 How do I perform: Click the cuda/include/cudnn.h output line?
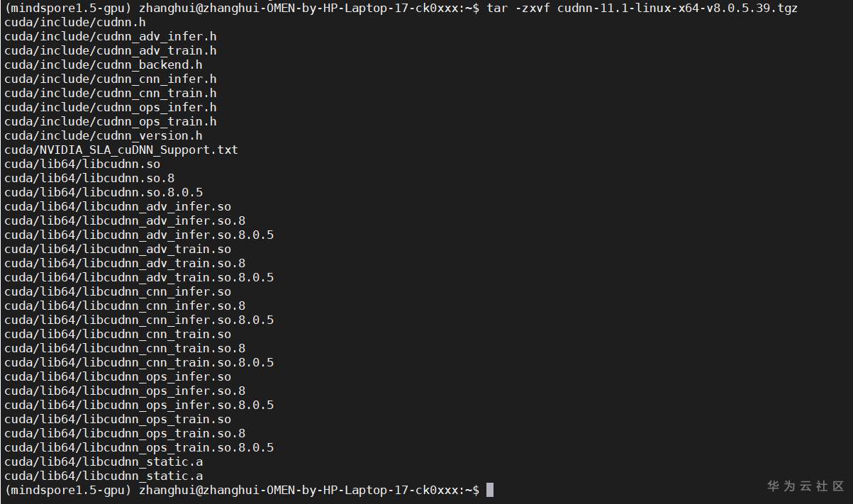pos(75,22)
